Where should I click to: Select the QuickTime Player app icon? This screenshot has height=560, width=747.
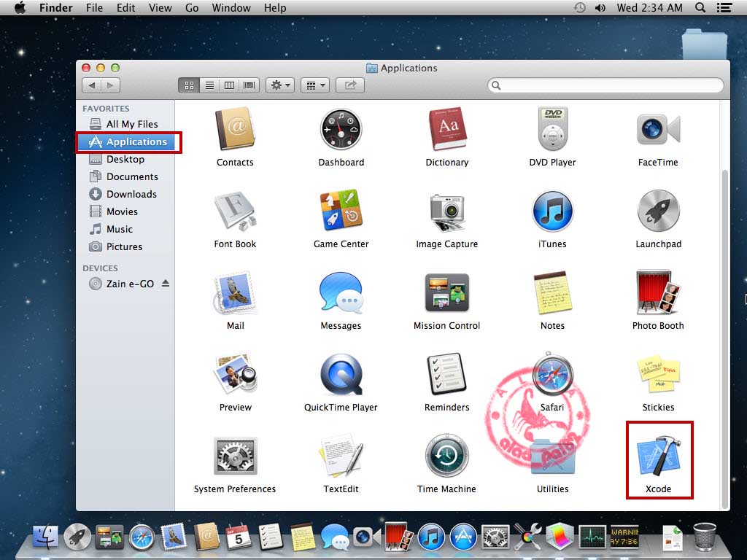[x=341, y=375]
